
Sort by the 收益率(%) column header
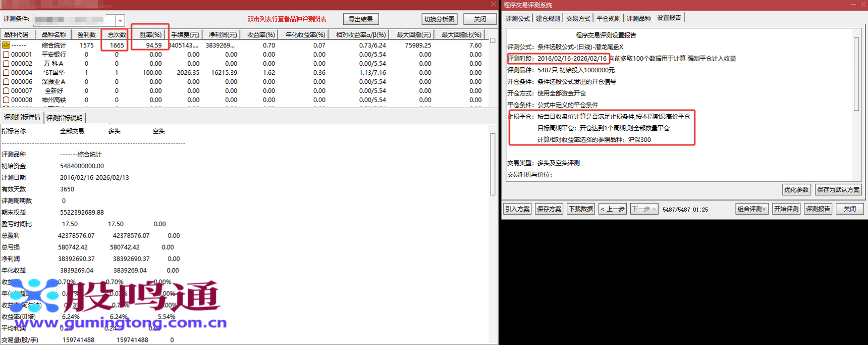point(260,35)
